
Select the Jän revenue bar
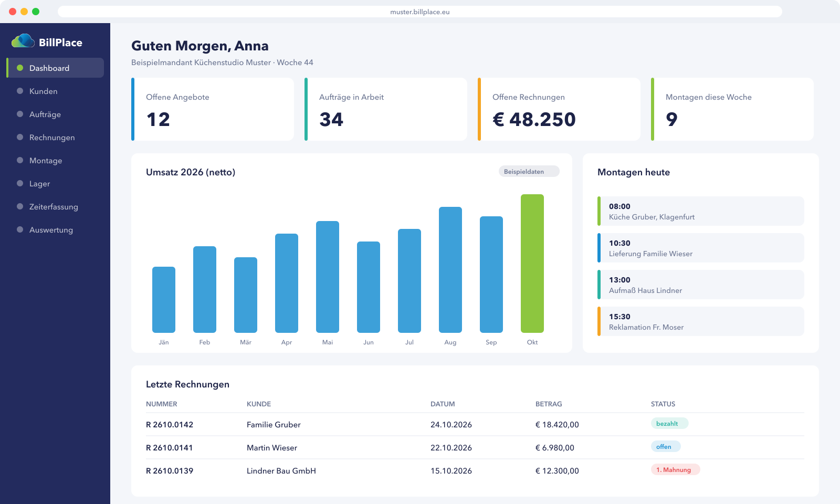[x=164, y=300]
